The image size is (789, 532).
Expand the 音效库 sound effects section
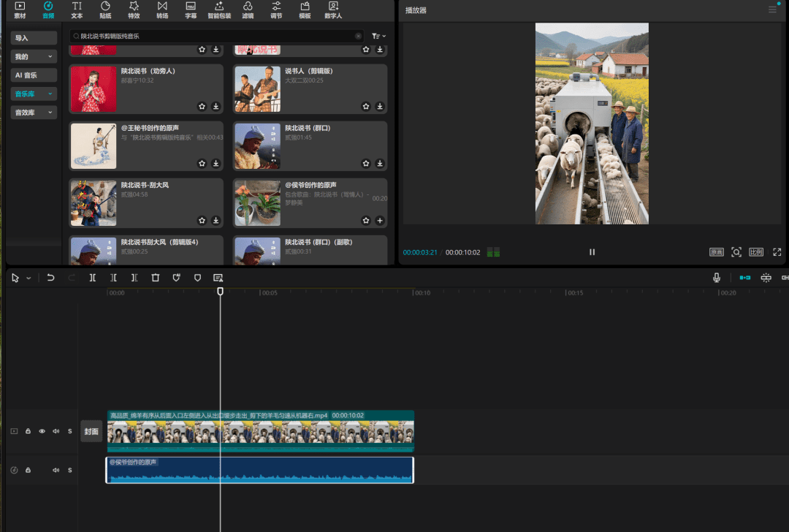(x=34, y=113)
